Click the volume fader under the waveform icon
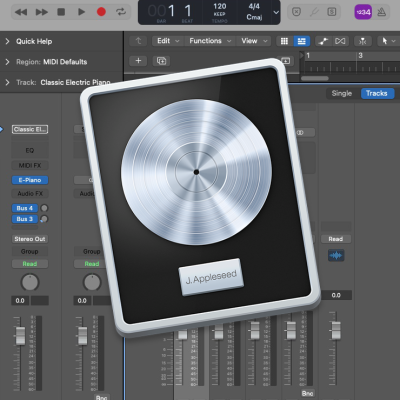The image size is (400, 400). click(x=336, y=330)
